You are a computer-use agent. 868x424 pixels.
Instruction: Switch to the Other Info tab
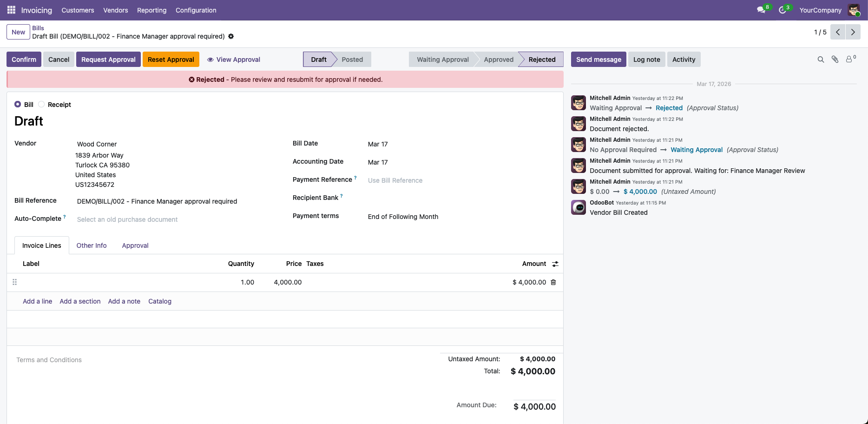(x=92, y=245)
